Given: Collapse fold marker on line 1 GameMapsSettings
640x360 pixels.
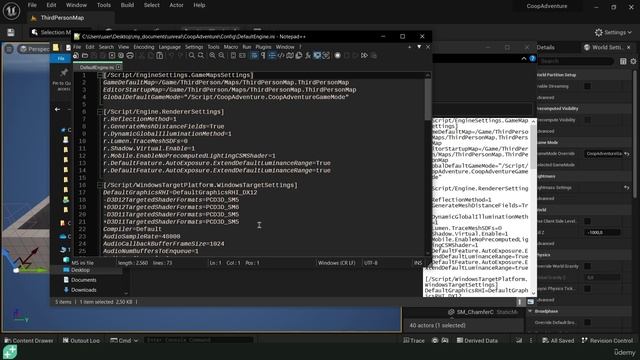Looking at the screenshot, I should pyautogui.click(x=100, y=76).
